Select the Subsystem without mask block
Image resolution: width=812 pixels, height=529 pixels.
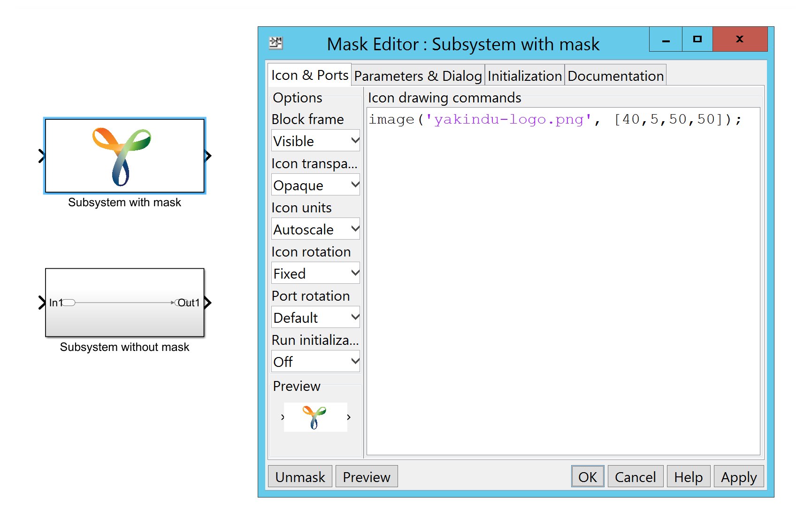point(125,303)
